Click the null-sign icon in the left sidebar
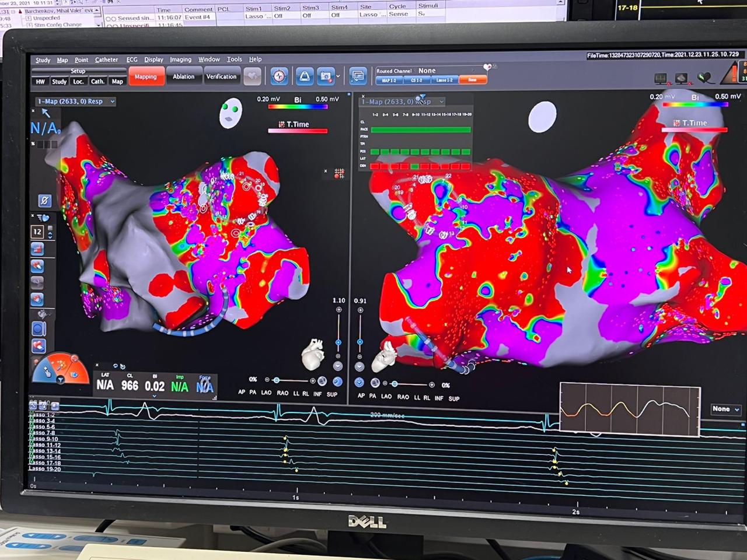The image size is (747, 560). pyautogui.click(x=44, y=201)
